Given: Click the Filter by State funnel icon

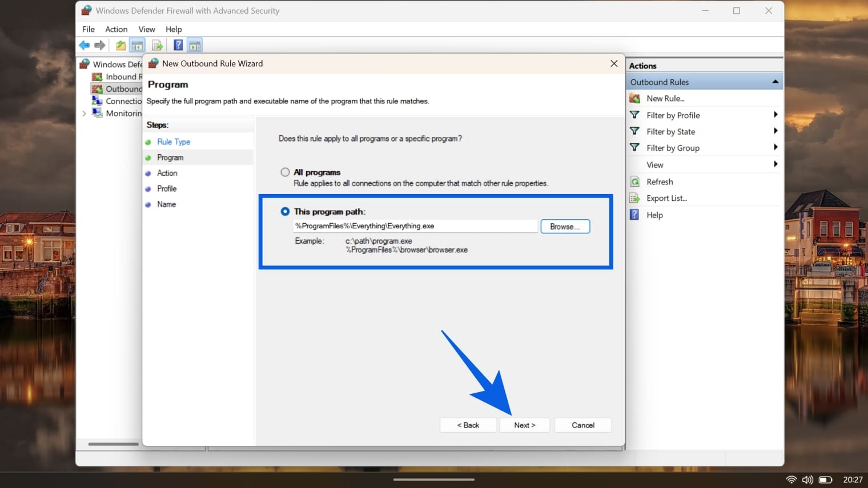Looking at the screenshot, I should click(634, 131).
